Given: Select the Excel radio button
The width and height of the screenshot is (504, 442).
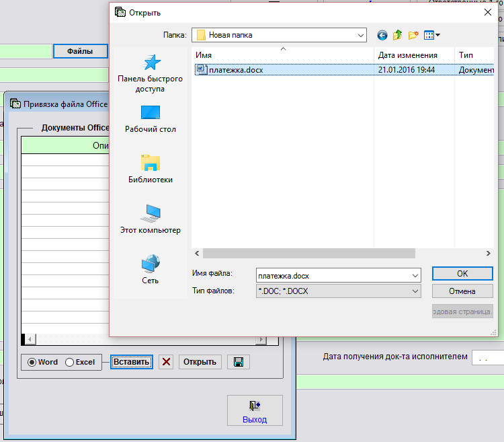Looking at the screenshot, I should click(x=69, y=363).
